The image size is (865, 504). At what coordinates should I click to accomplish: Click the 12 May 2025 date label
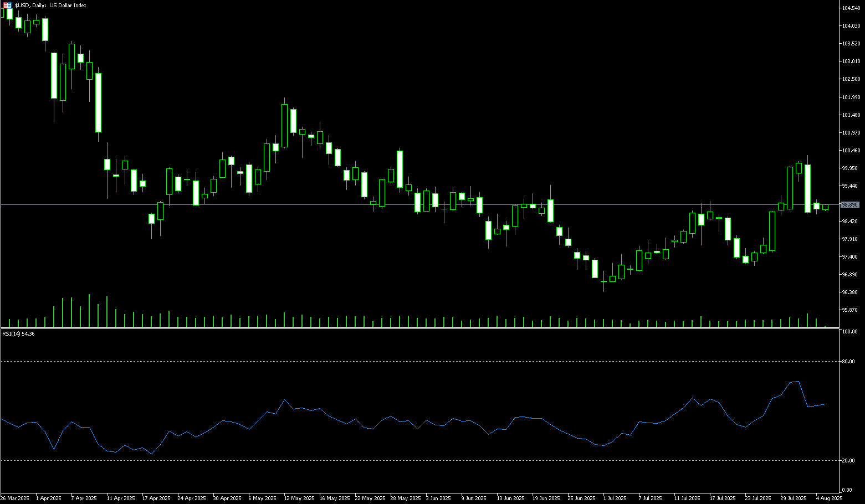coord(299,498)
